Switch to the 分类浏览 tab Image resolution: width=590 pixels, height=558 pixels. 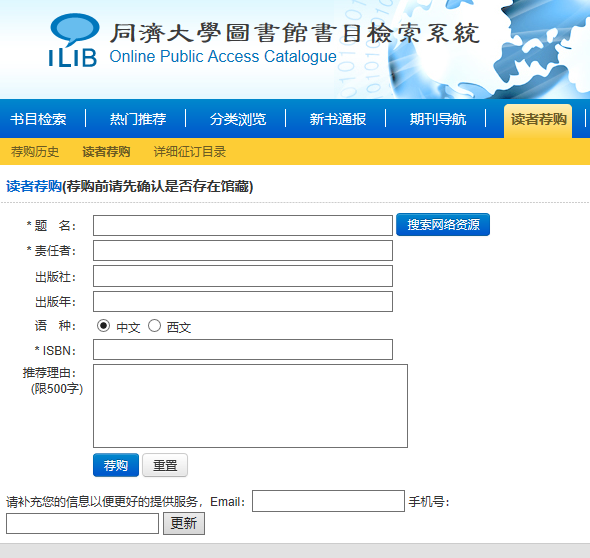[x=238, y=119]
